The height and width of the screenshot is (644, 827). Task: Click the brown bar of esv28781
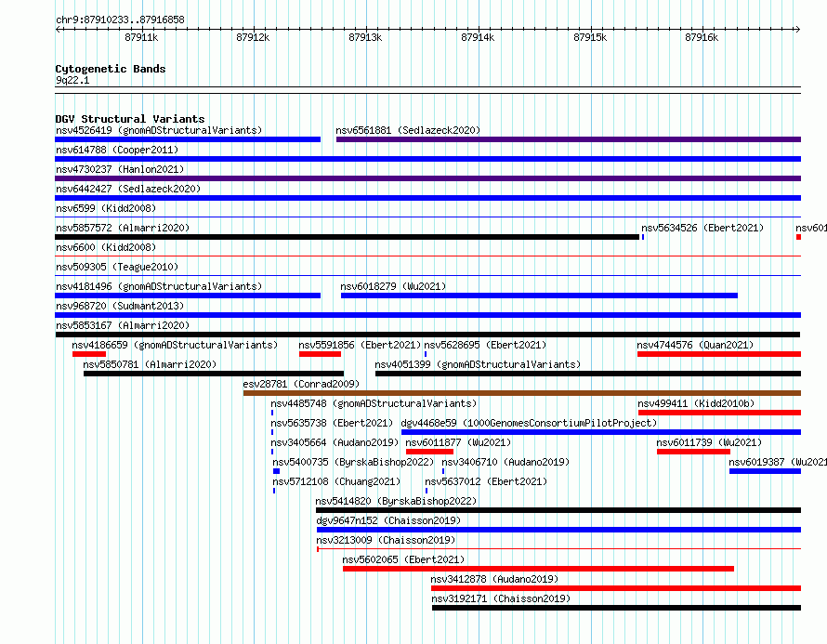tap(522, 393)
